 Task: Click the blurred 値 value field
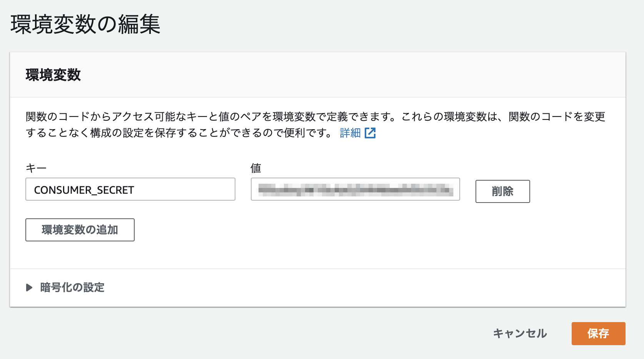click(355, 189)
